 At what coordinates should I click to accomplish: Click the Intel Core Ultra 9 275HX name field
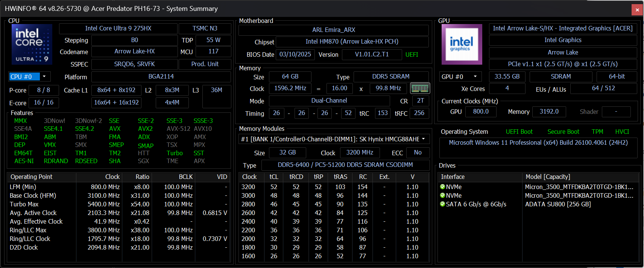pyautogui.click(x=118, y=29)
